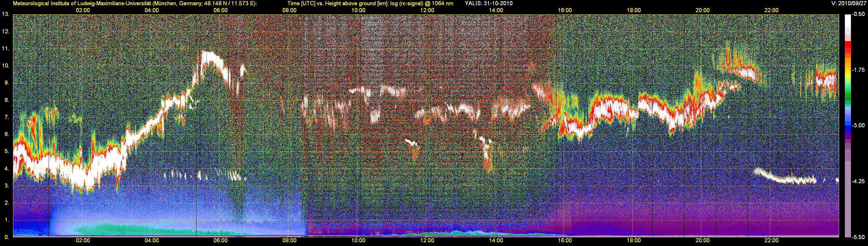The image size is (868, 246).
Task: Click the 20:00 label on the bottom time axis
Action: pyautogui.click(x=703, y=241)
